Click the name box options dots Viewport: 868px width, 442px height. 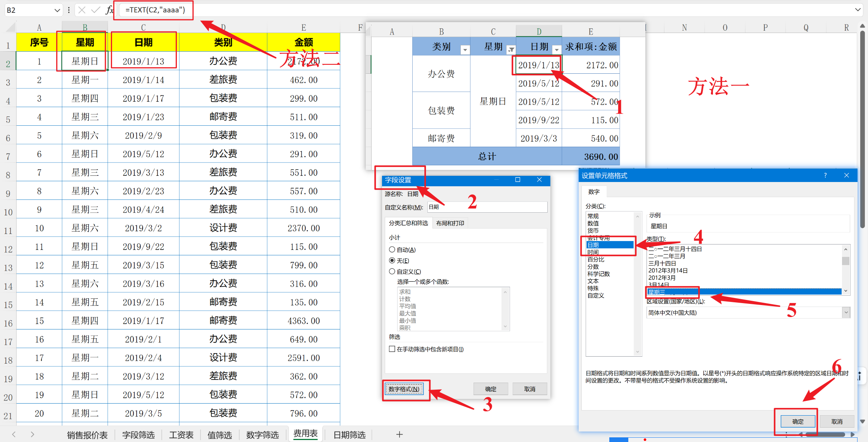[x=69, y=10]
